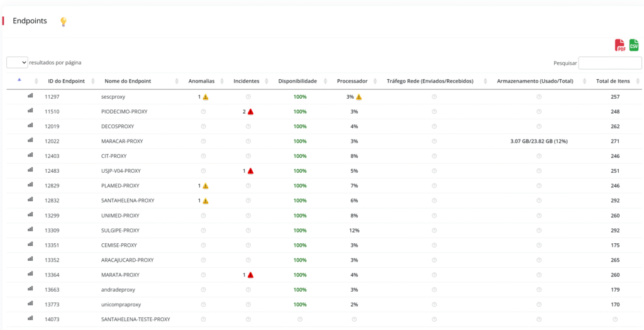Click the lightbulb hint icon beside Endpoints
The image size is (644, 330).
coord(63,22)
